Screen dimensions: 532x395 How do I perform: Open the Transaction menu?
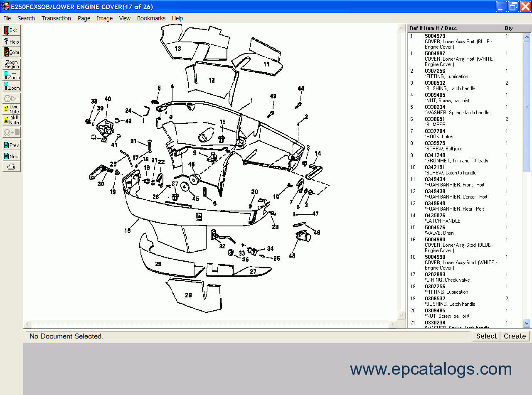[x=56, y=18]
